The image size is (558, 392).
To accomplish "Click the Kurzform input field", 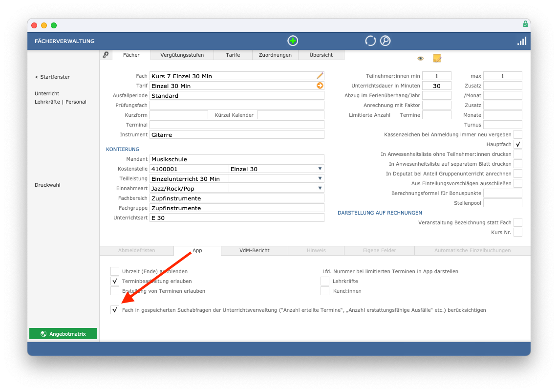I will [179, 115].
